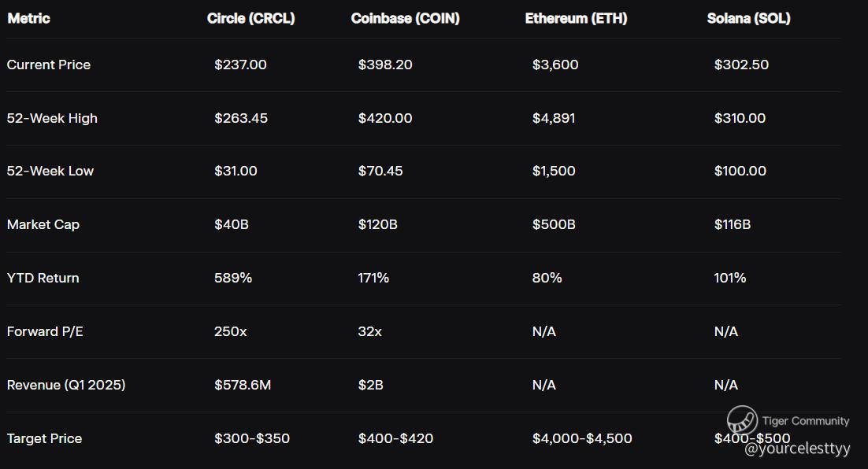
Task: Select the Target Price row label
Action: coord(44,439)
